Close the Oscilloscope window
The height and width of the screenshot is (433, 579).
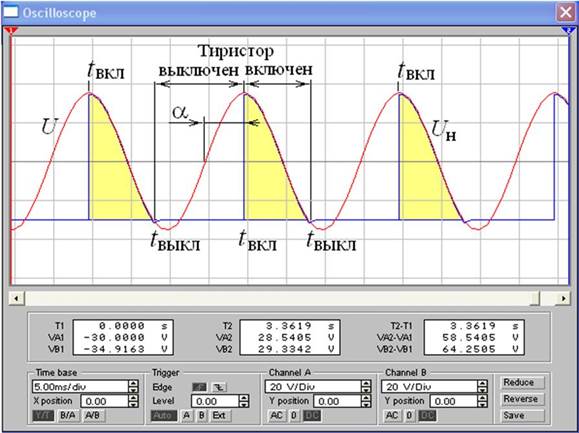pos(566,13)
